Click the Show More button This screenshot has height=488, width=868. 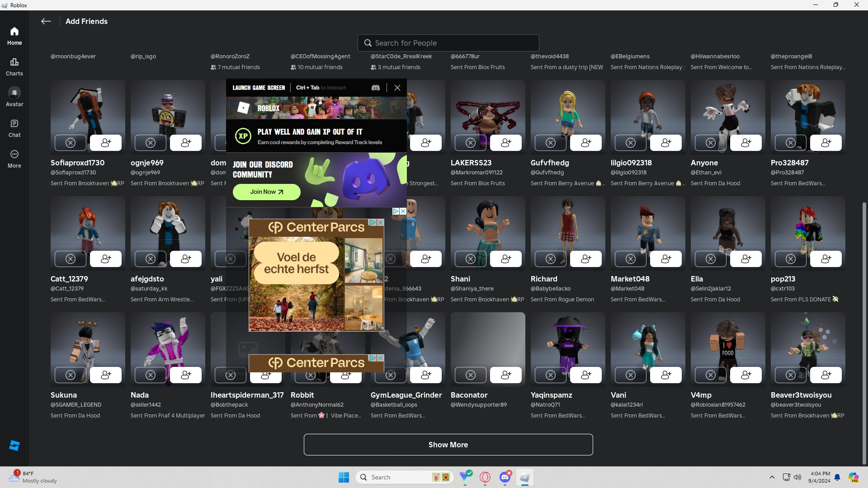click(448, 445)
